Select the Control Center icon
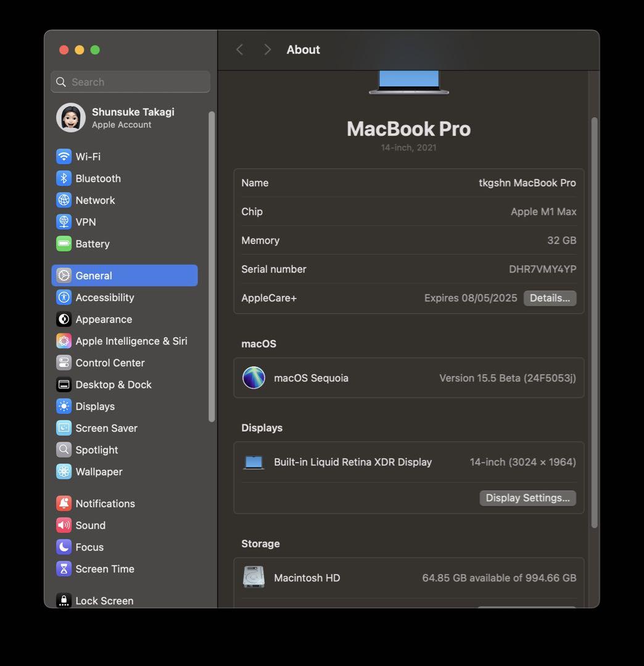Screen dimensions: 644x666 (x=64, y=363)
